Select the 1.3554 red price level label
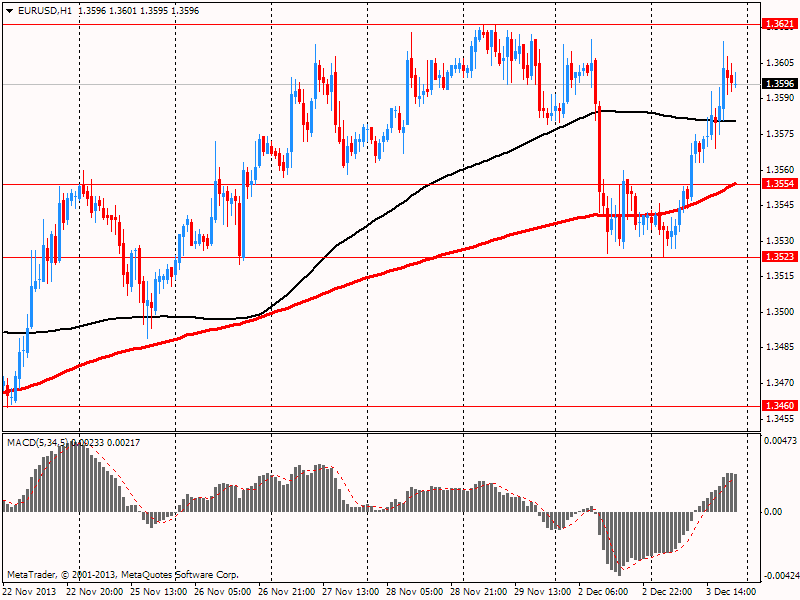This screenshot has height=600, width=800. click(780, 183)
